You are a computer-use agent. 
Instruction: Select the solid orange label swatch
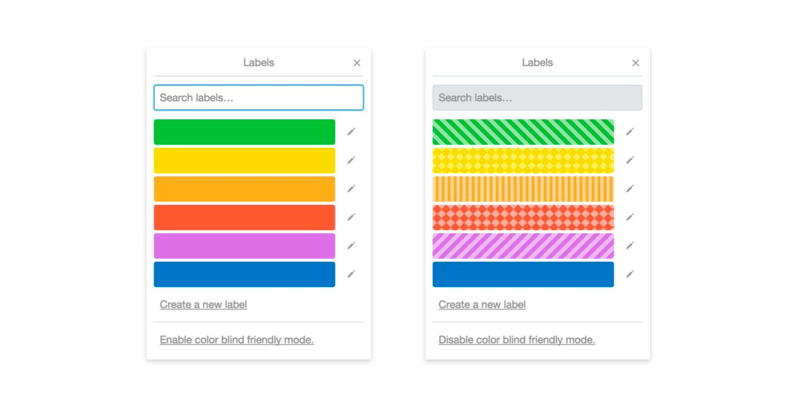[x=244, y=189]
